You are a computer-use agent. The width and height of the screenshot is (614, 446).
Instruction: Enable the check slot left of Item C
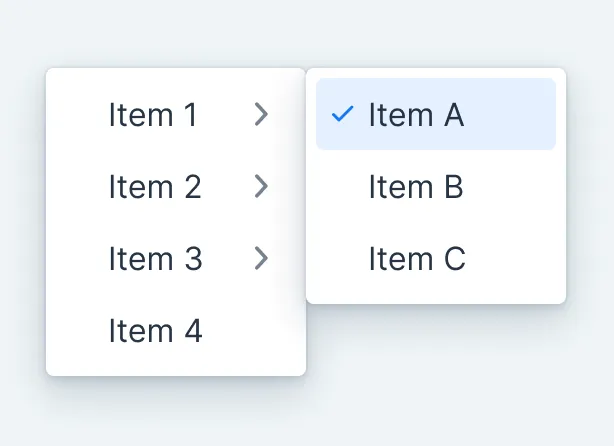click(x=342, y=259)
